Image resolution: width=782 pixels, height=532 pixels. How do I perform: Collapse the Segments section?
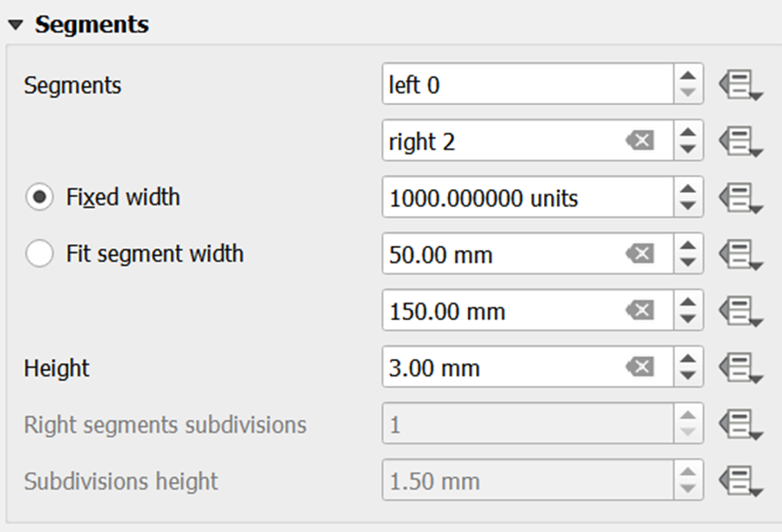15,25
